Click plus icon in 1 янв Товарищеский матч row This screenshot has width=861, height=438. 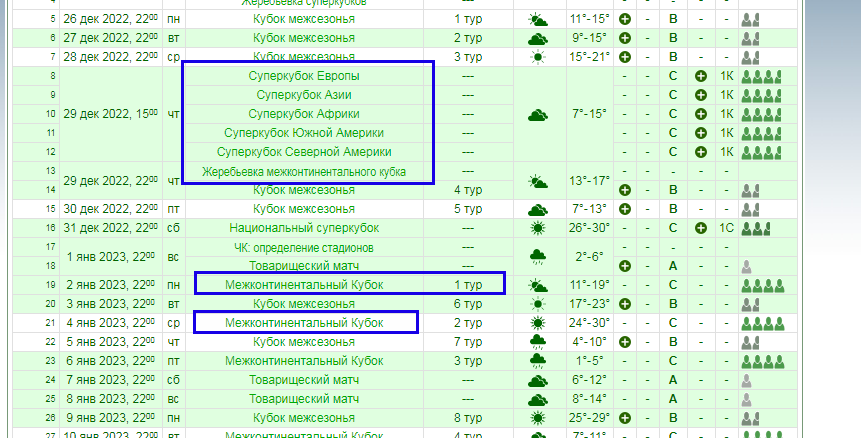click(626, 266)
